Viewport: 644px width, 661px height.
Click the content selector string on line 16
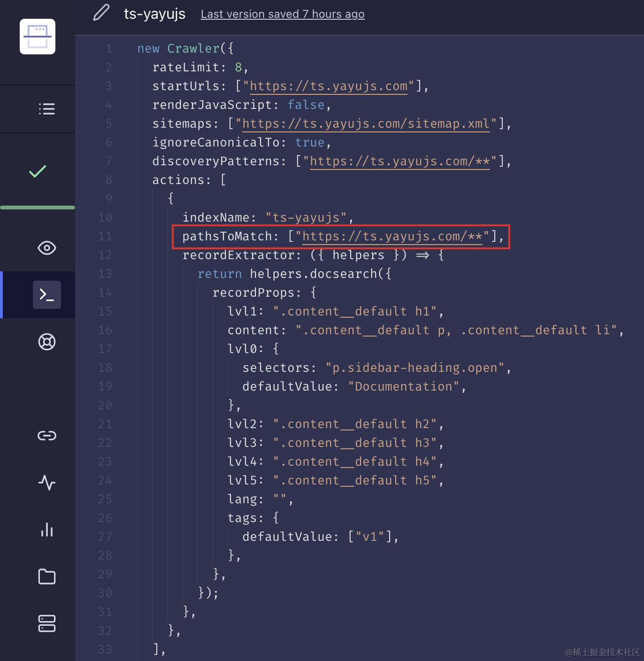click(456, 330)
